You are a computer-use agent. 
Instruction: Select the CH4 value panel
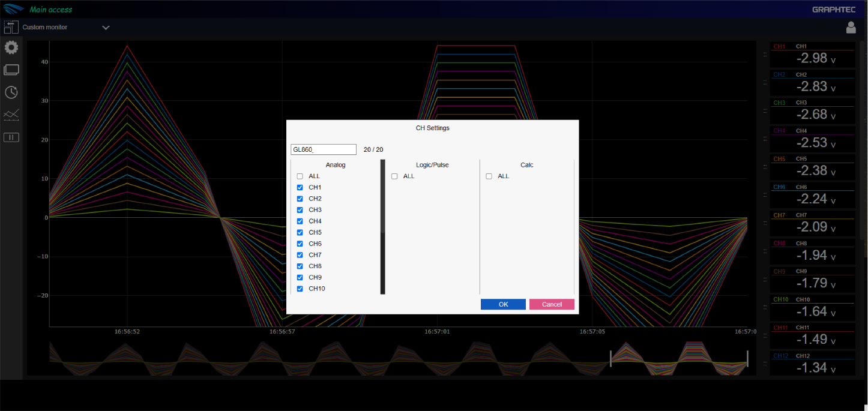click(813, 139)
